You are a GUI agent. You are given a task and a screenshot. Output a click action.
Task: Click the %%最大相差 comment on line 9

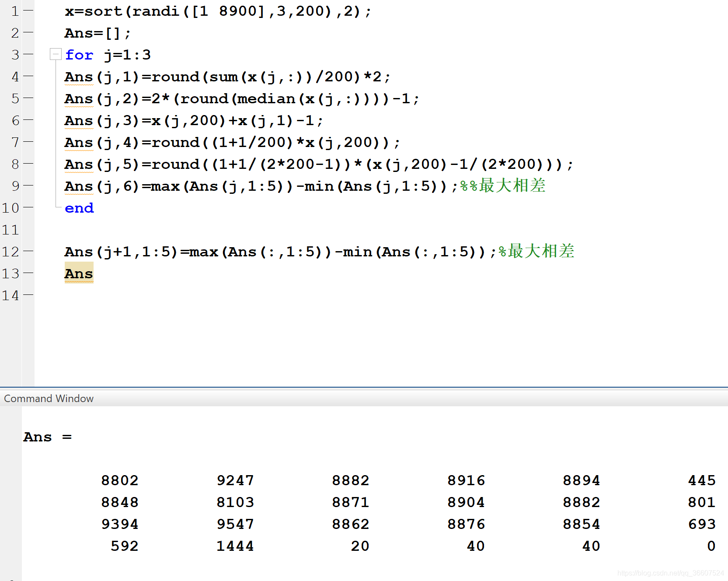(x=503, y=185)
